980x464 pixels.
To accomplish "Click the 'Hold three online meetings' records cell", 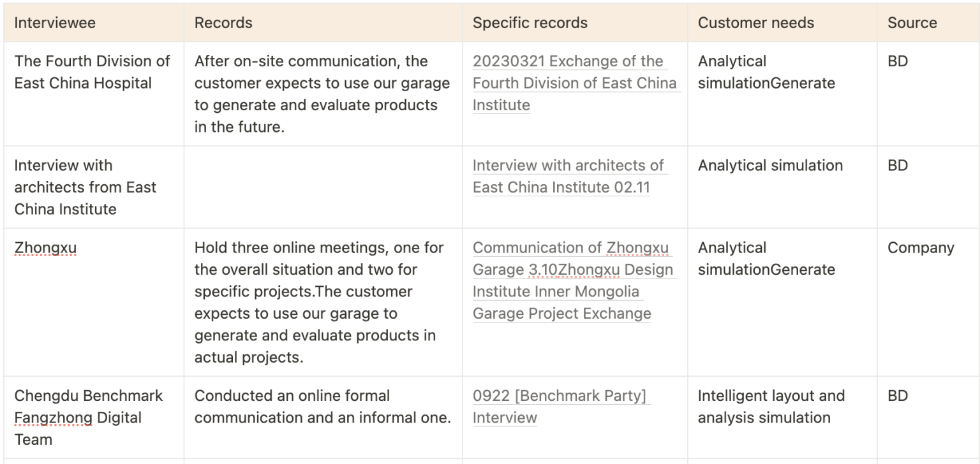I will pos(319,302).
